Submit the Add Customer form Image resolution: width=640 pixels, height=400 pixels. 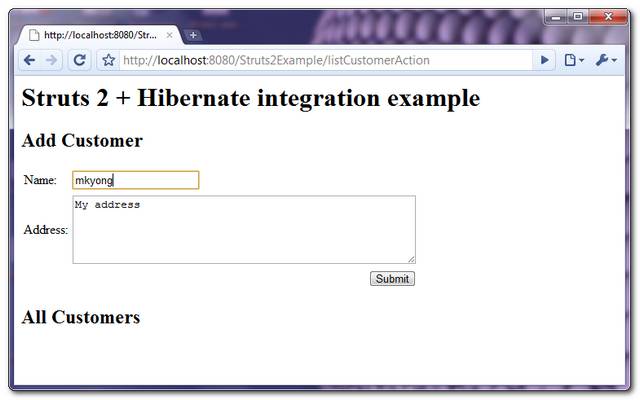(x=392, y=279)
